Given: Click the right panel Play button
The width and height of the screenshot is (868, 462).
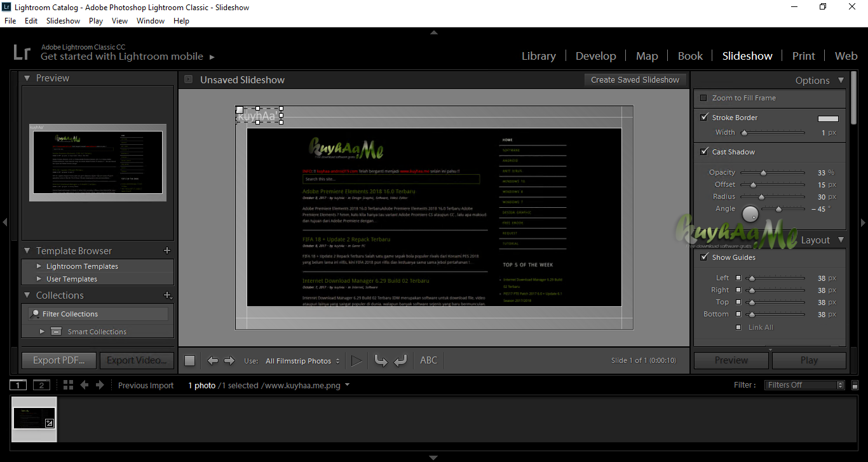Looking at the screenshot, I should pyautogui.click(x=809, y=360).
